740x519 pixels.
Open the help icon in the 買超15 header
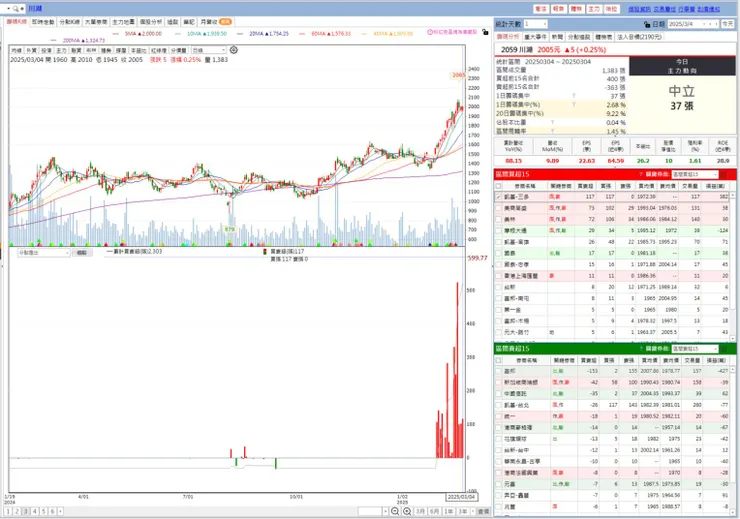tap(640, 175)
